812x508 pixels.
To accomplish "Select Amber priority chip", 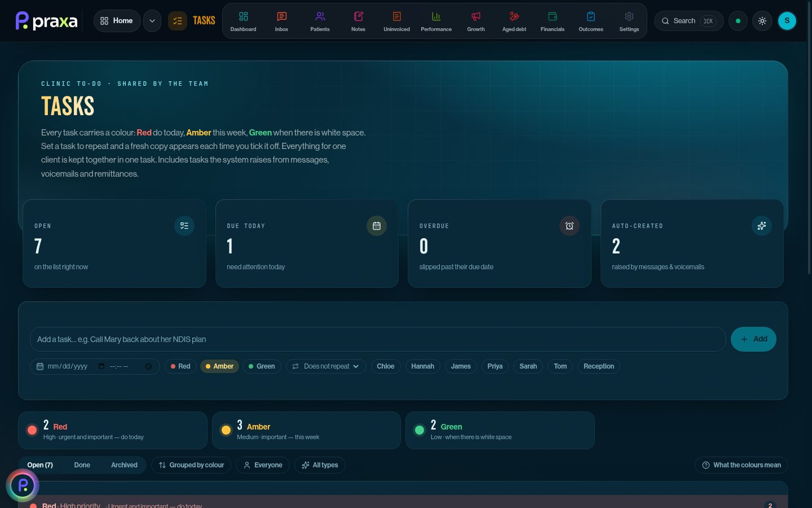I will (219, 366).
